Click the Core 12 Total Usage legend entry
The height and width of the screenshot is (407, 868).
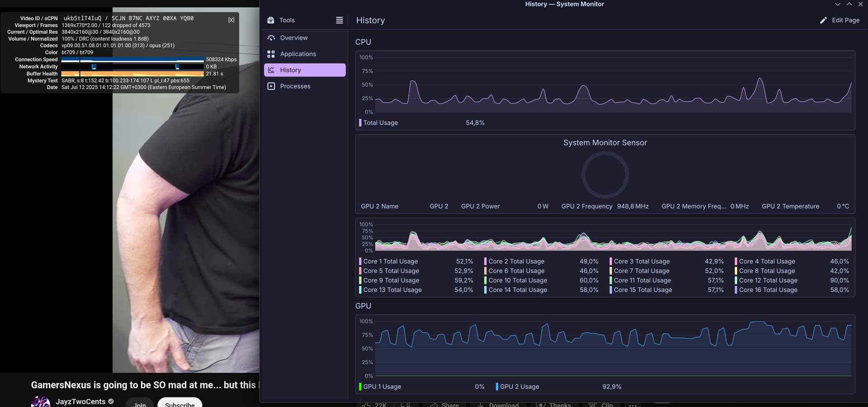(768, 281)
